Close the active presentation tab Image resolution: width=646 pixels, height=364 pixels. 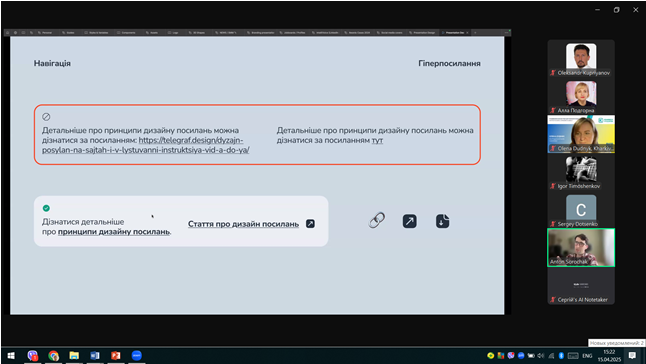(467, 32)
